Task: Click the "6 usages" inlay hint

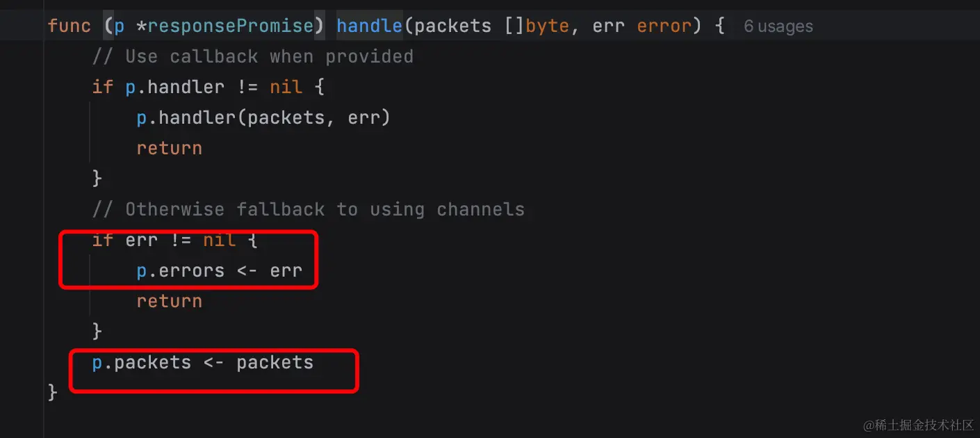Action: (x=778, y=26)
